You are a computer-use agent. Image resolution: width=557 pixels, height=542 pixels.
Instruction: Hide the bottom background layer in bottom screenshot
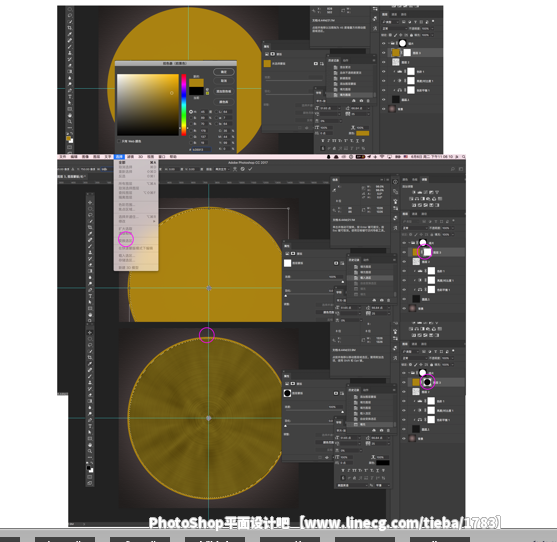404,439
